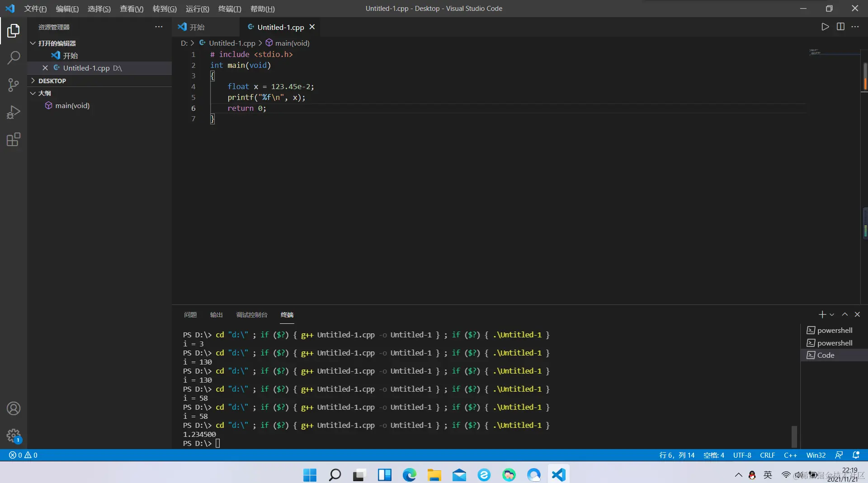Open the Manage gear menu

[14, 436]
